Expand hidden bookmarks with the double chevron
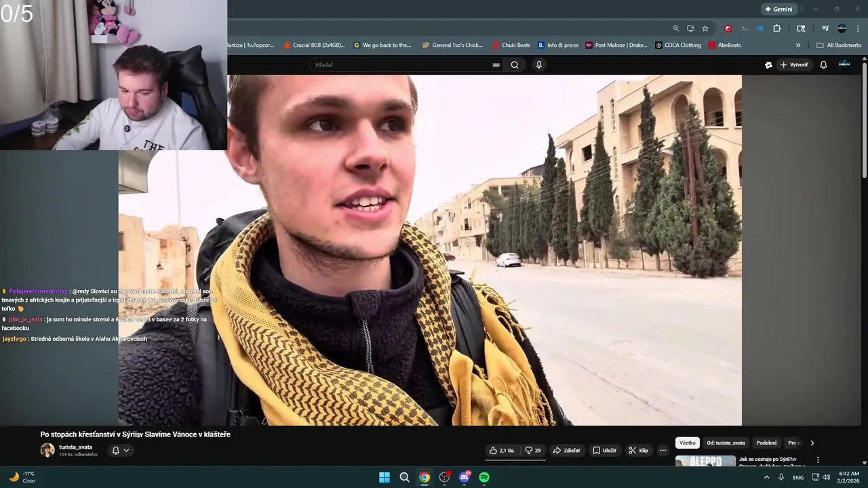Image resolution: width=868 pixels, height=488 pixels. coord(798,45)
